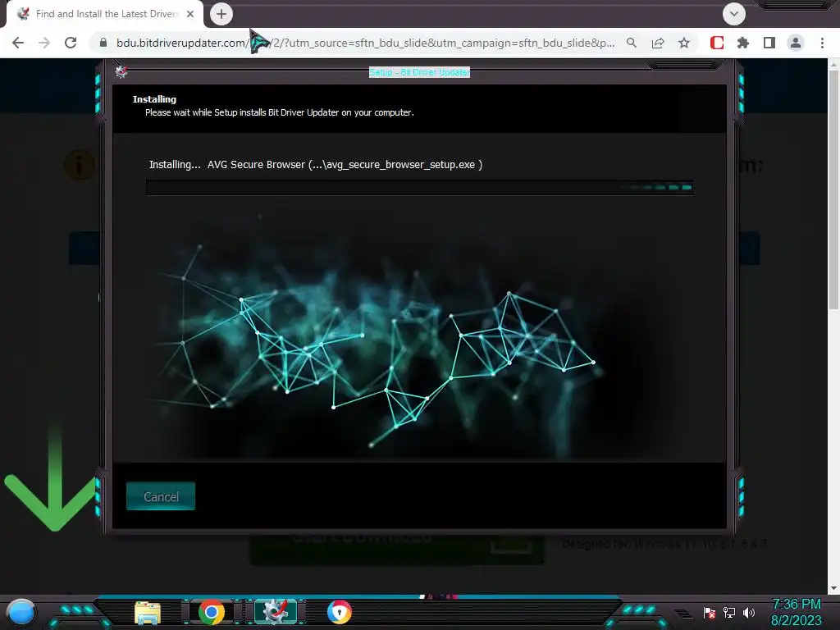Viewport: 840px width, 630px height.
Task: Click the installation progress bar
Action: [x=419, y=188]
